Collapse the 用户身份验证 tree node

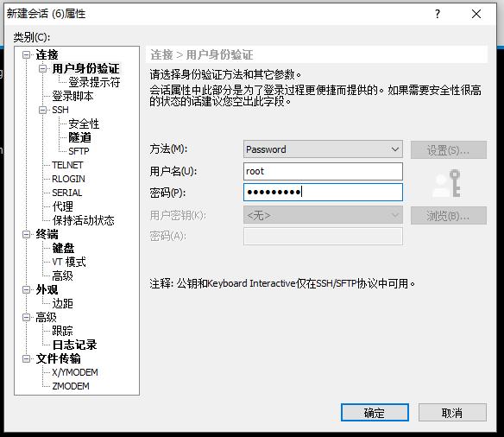(x=43, y=68)
